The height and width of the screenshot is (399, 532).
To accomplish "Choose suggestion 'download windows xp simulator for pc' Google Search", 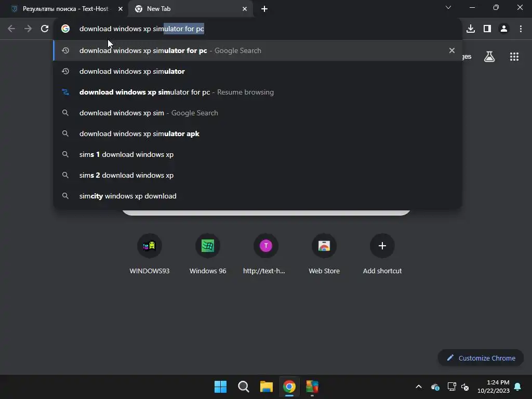I will pyautogui.click(x=258, y=50).
